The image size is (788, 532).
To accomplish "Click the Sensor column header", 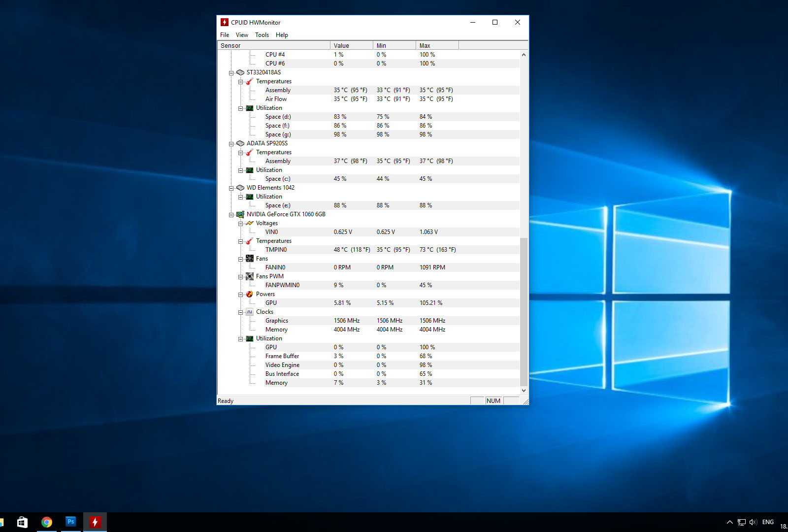I will pyautogui.click(x=274, y=45).
